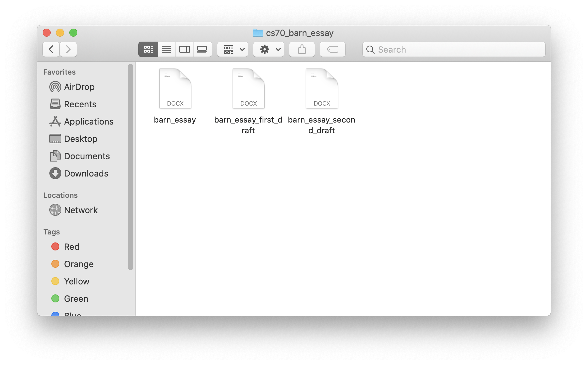Select the Red tag in the sidebar
This screenshot has height=365, width=588.
(71, 246)
